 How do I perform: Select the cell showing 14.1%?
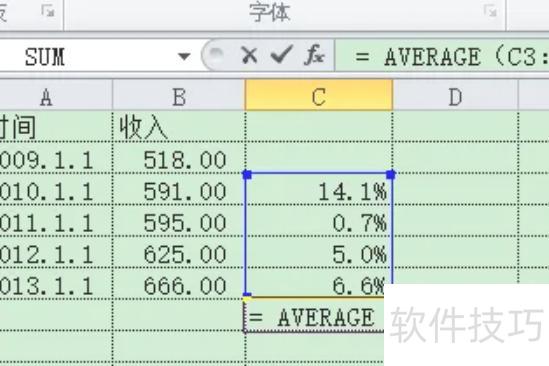tap(319, 189)
